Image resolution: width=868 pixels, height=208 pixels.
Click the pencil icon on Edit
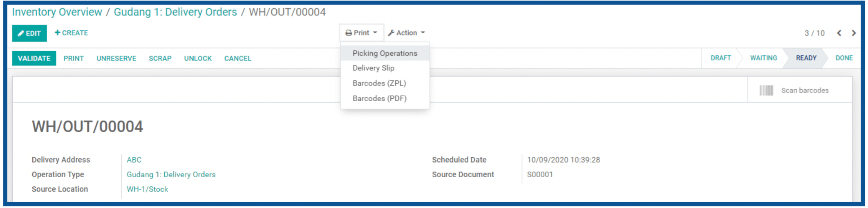click(x=21, y=34)
